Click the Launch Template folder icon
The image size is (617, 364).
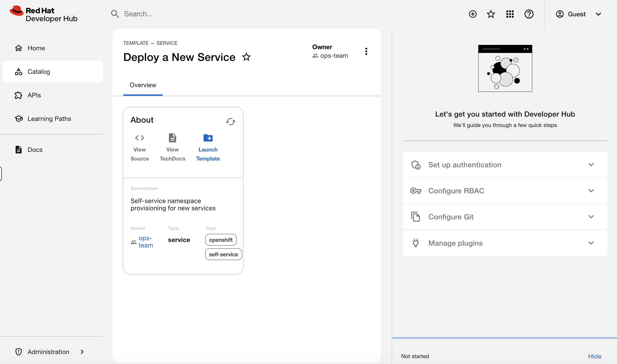point(208,138)
